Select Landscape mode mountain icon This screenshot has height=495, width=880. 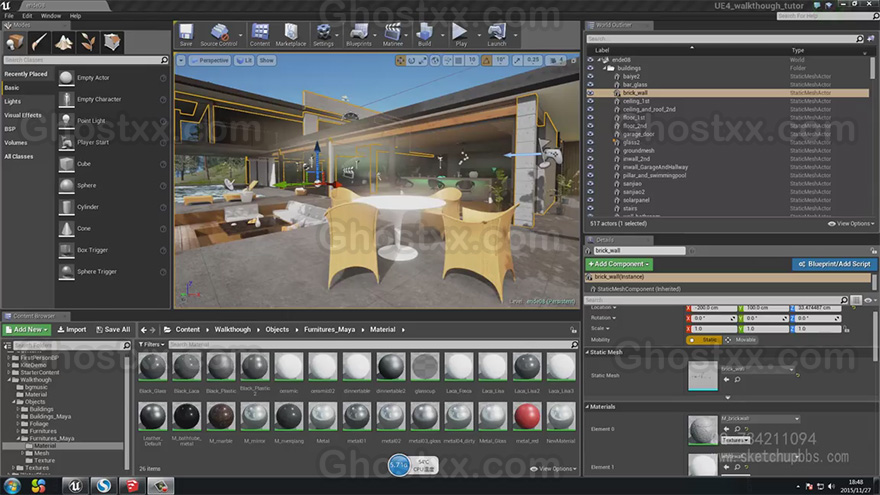pyautogui.click(x=63, y=42)
